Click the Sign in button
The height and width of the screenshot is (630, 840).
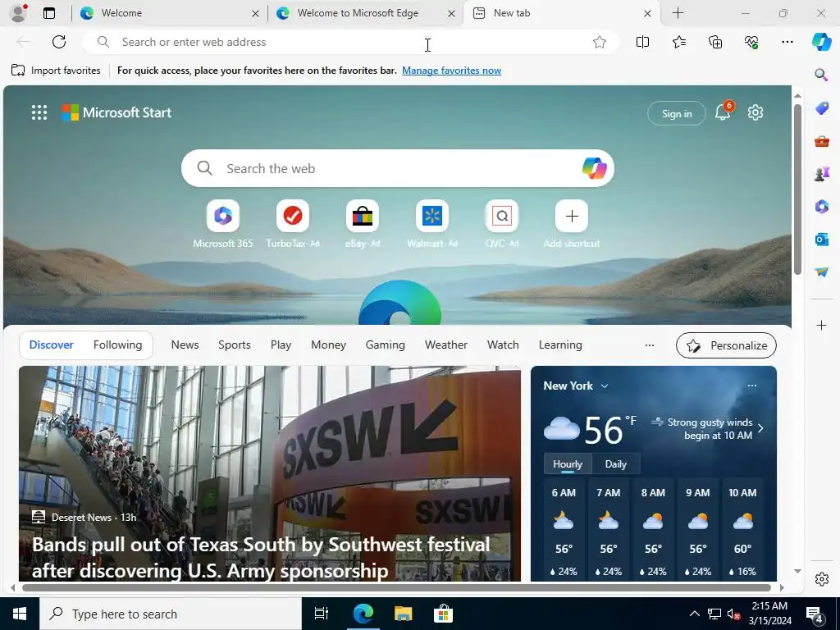[677, 113]
